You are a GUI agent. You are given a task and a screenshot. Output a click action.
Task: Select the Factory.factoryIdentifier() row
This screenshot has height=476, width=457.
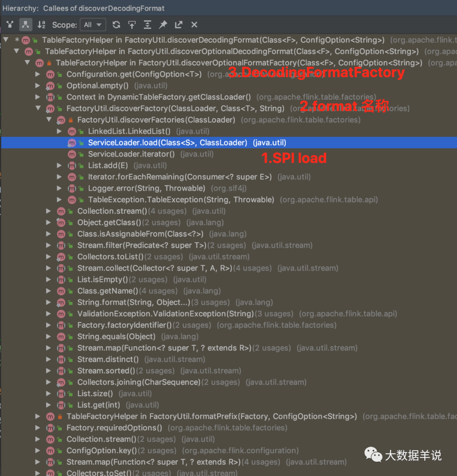pos(229,325)
